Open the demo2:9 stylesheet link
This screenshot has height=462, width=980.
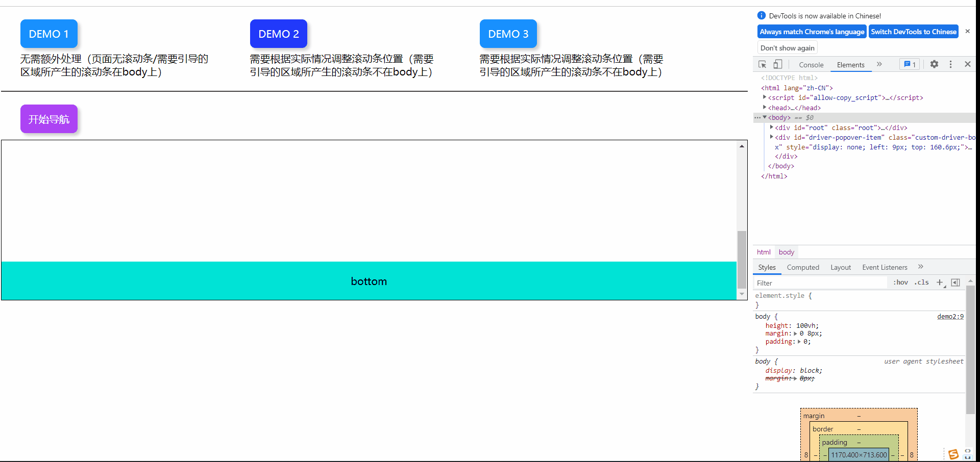point(950,316)
